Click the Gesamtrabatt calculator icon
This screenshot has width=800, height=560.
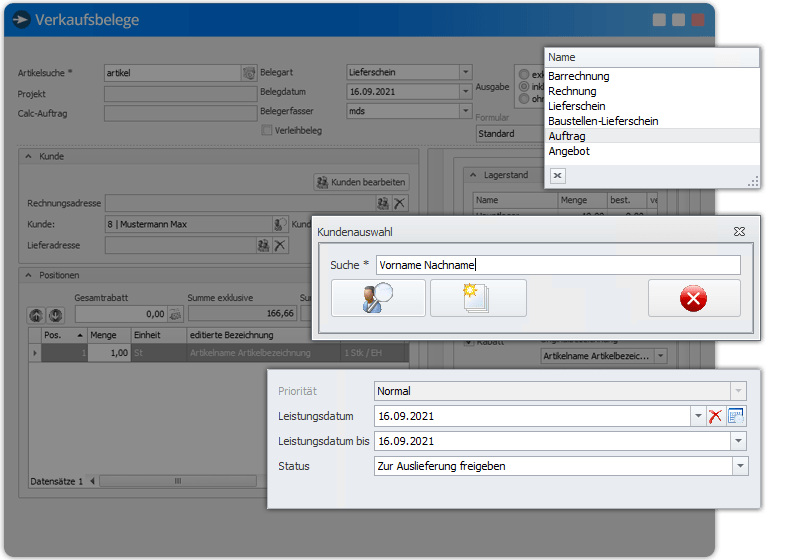[x=175, y=314]
